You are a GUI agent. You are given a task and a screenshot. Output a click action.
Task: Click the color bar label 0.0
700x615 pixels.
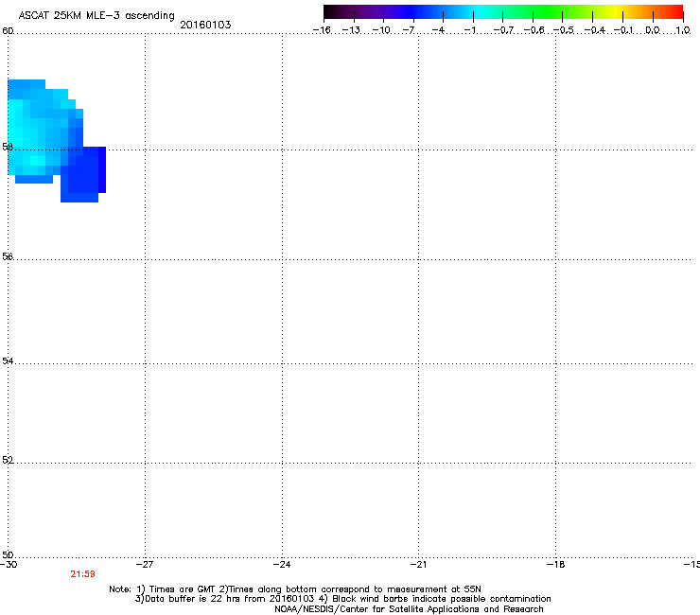coord(653,30)
